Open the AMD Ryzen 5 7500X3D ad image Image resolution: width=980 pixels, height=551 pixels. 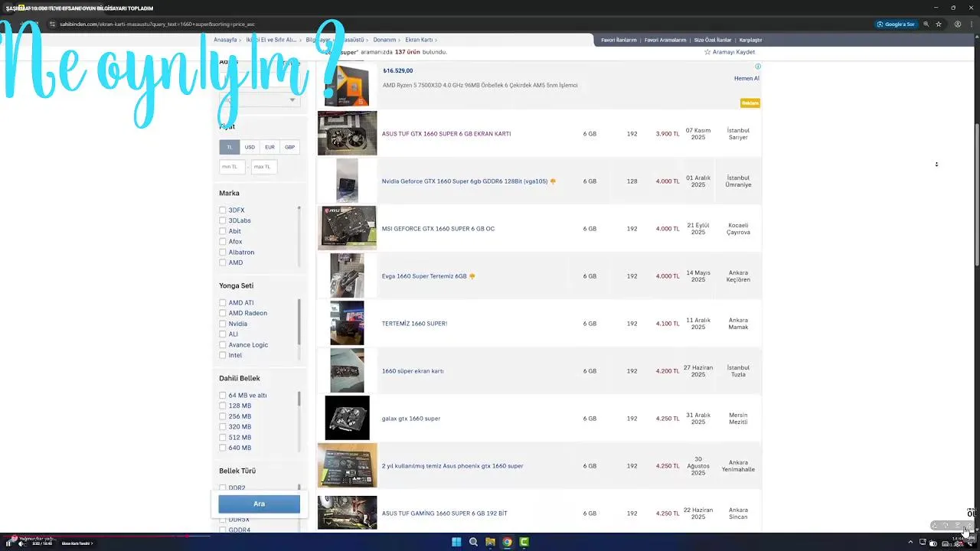tap(347, 86)
